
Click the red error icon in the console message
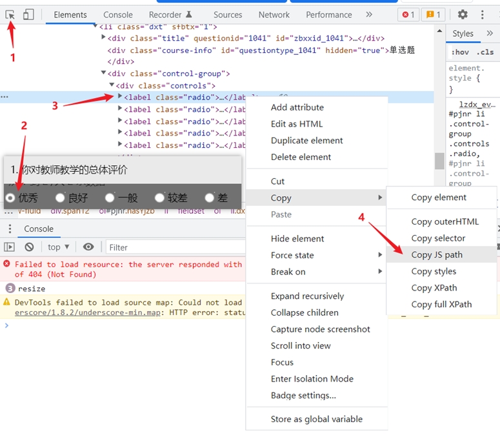[6, 264]
